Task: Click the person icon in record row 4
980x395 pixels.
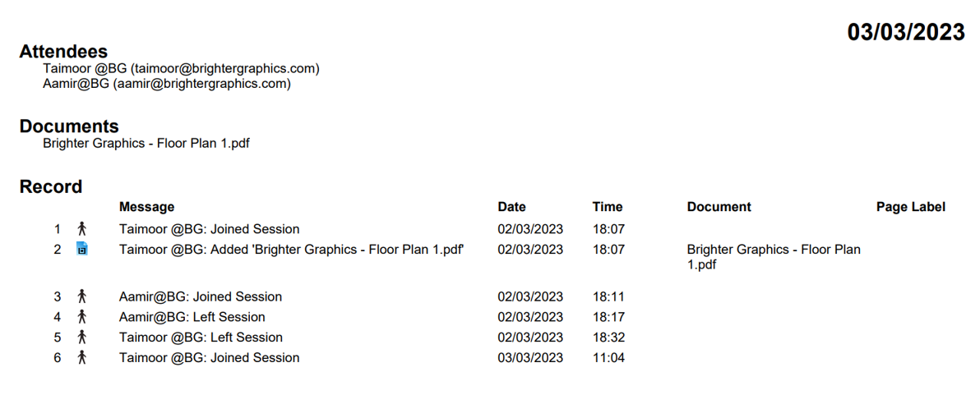Action: coord(81,317)
